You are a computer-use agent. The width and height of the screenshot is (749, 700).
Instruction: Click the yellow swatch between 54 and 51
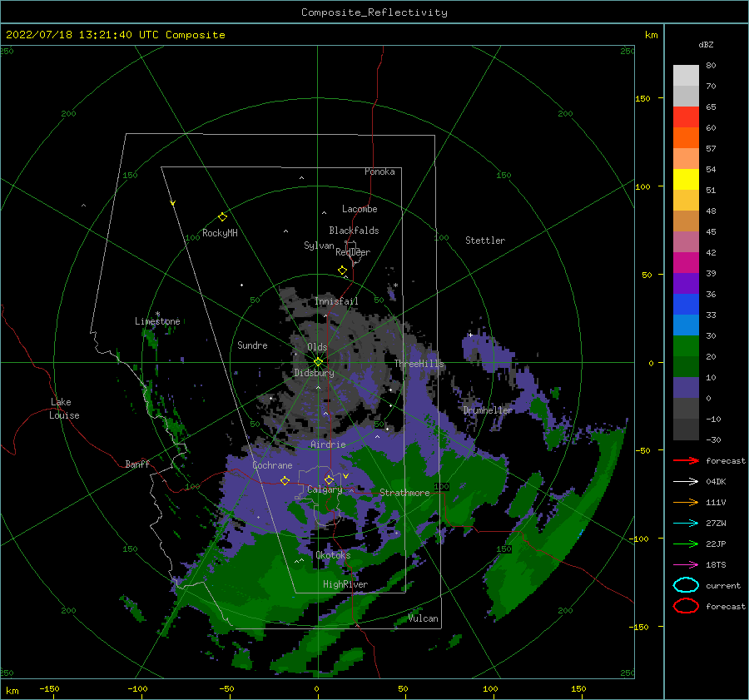[x=686, y=180]
